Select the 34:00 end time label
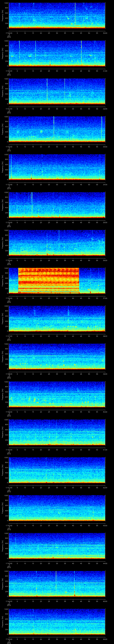114x644 pixels. point(105,184)
